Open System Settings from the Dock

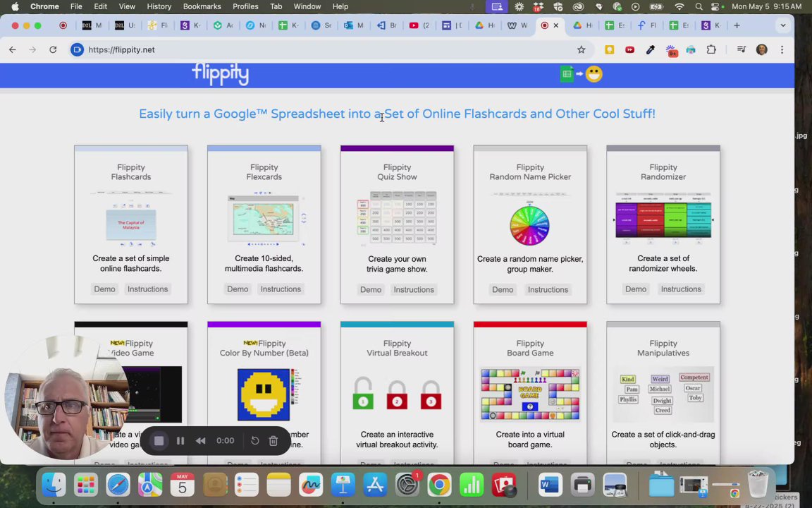pyautogui.click(x=407, y=485)
